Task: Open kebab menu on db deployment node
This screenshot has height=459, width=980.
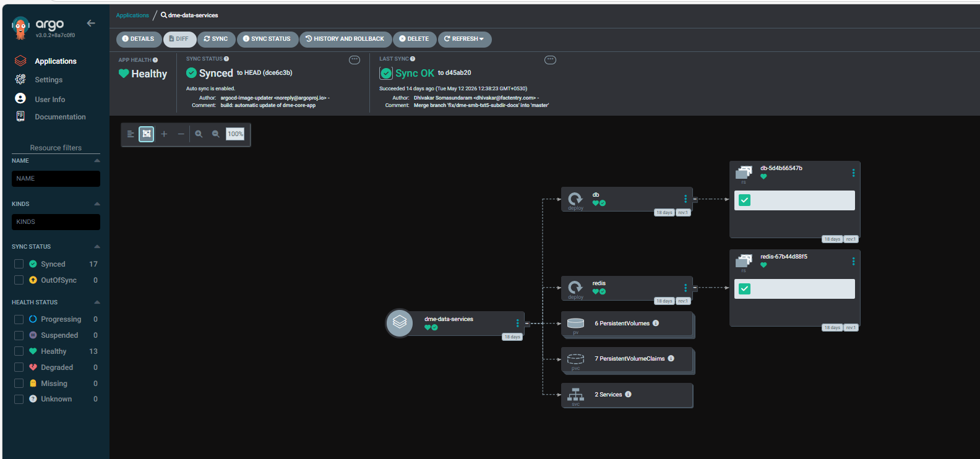Action: [x=686, y=199]
